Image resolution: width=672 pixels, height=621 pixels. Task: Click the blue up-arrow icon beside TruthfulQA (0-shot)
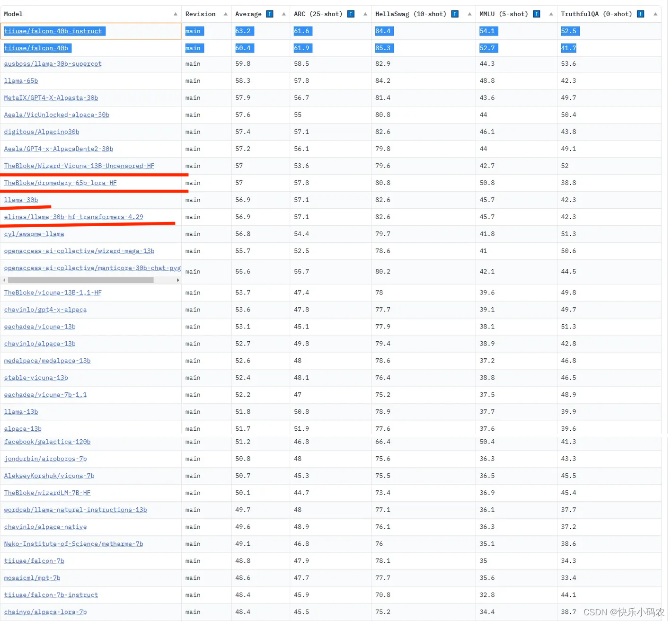(640, 14)
